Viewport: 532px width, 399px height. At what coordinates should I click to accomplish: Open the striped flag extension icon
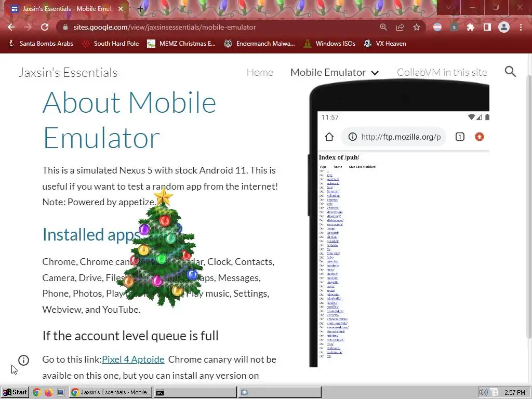[x=437, y=27]
